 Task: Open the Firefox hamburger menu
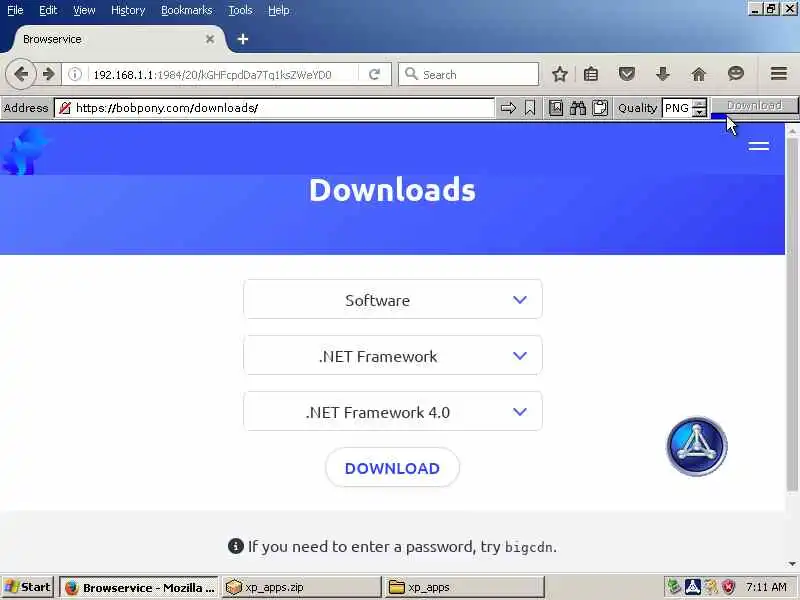click(779, 74)
